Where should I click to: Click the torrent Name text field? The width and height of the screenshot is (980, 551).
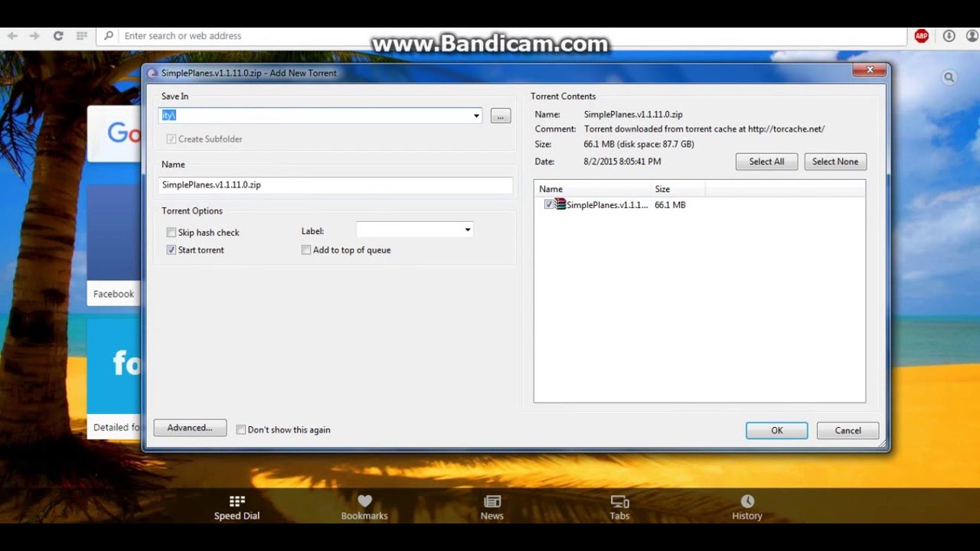[x=335, y=185]
